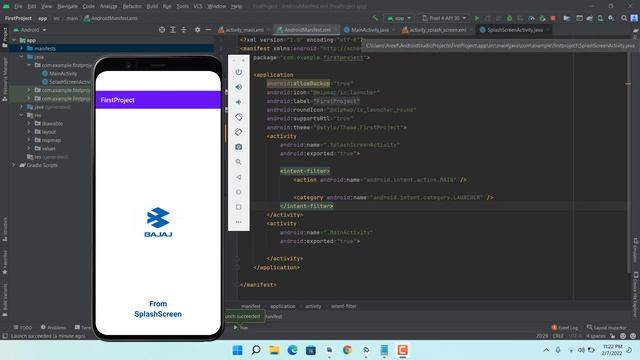Screen dimensions: 640x360
Task: Click the green Run app button
Action: (477, 18)
